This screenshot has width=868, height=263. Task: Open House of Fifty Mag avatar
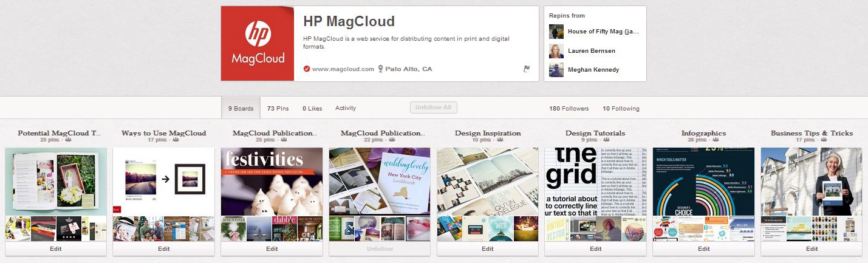[556, 32]
